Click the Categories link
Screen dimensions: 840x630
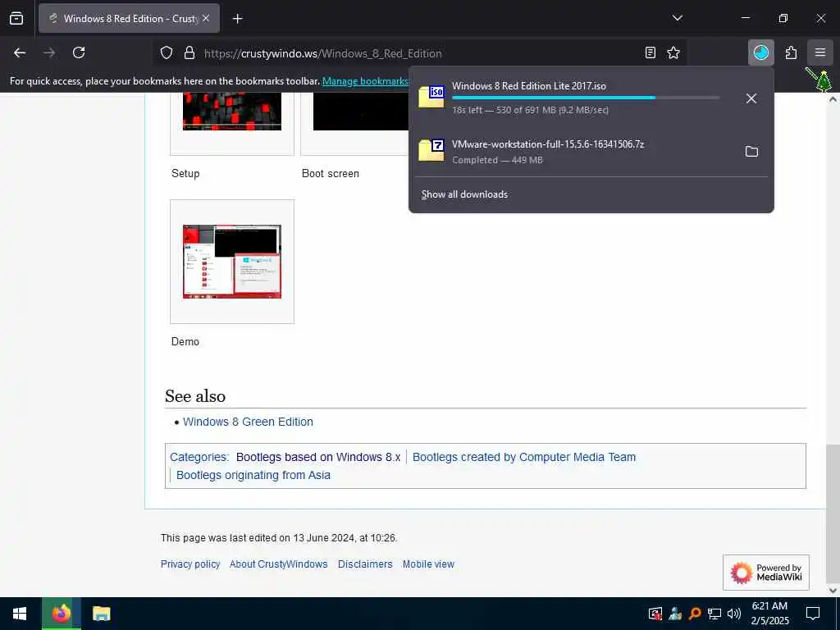199,457
